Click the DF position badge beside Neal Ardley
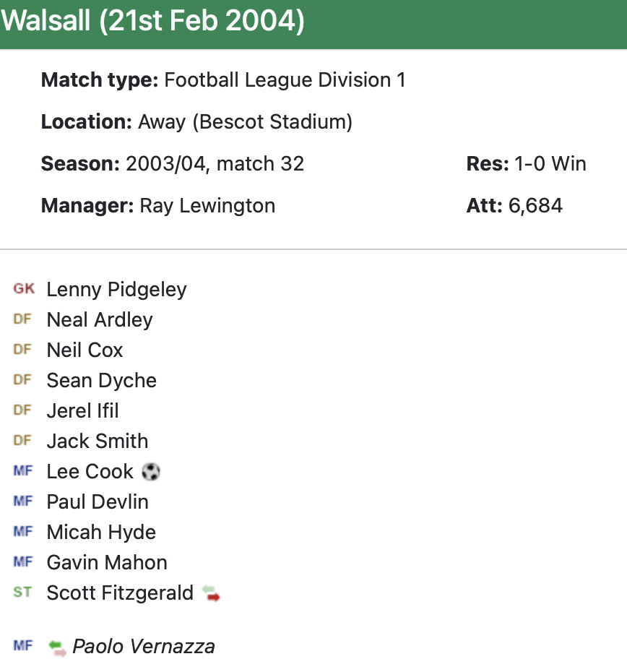This screenshot has height=672, width=627. 23,319
